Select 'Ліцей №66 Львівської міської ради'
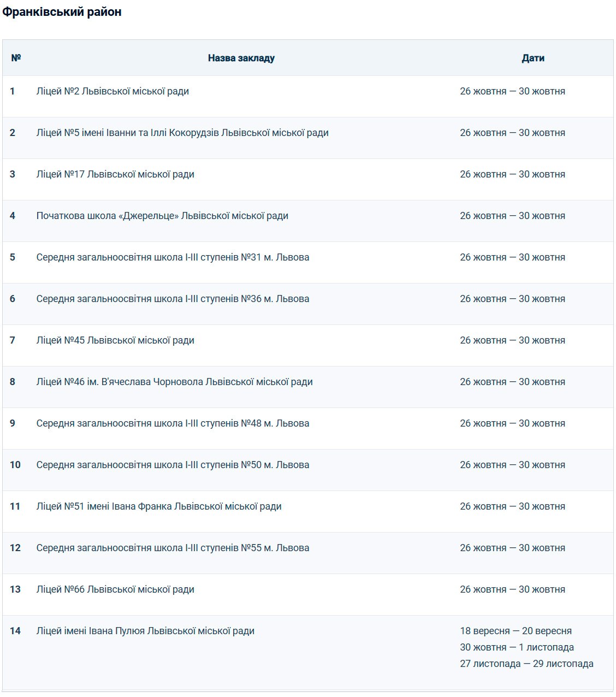This screenshot has height=697, width=616. pos(115,589)
